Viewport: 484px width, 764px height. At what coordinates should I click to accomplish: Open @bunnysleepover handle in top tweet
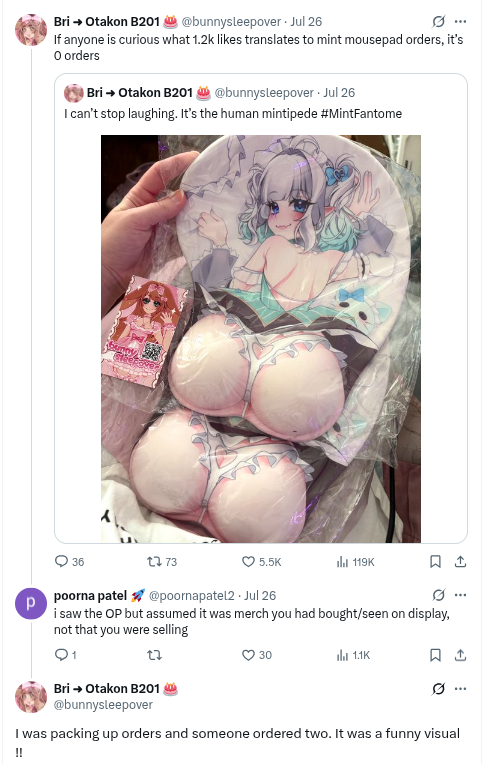[231, 21]
